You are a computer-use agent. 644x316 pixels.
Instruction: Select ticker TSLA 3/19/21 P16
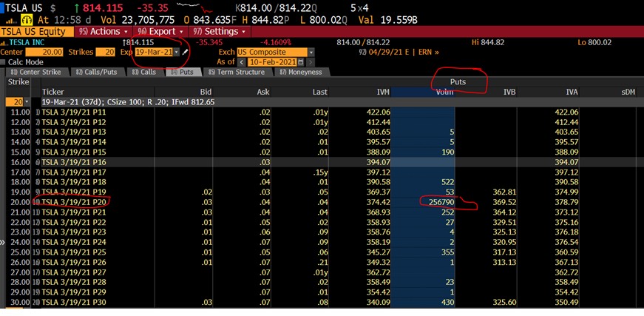75,162
